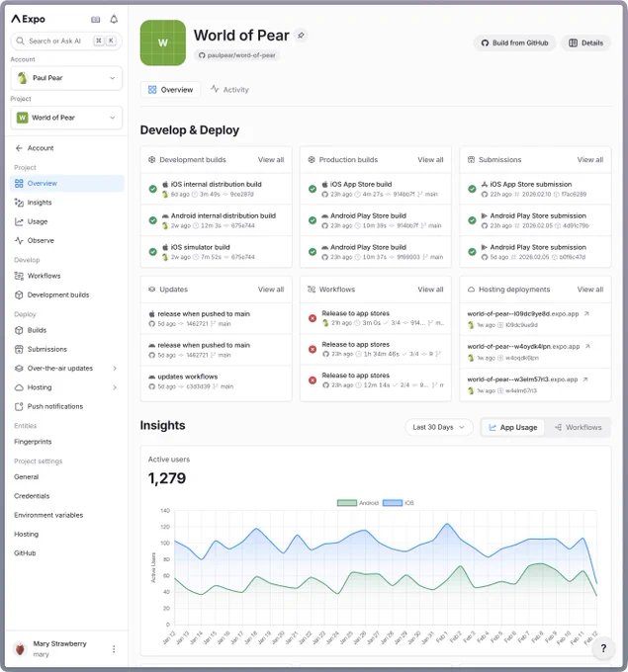The image size is (628, 672).
Task: Open the updates workflows update row
Action: tap(217, 381)
